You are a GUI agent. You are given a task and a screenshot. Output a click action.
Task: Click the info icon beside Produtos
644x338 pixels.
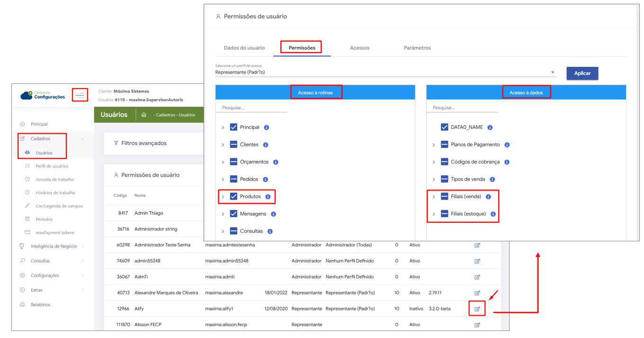[x=268, y=197]
